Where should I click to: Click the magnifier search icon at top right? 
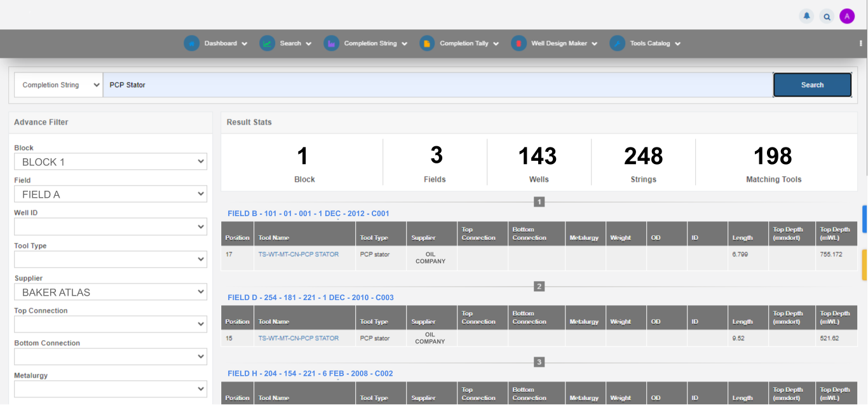[827, 17]
